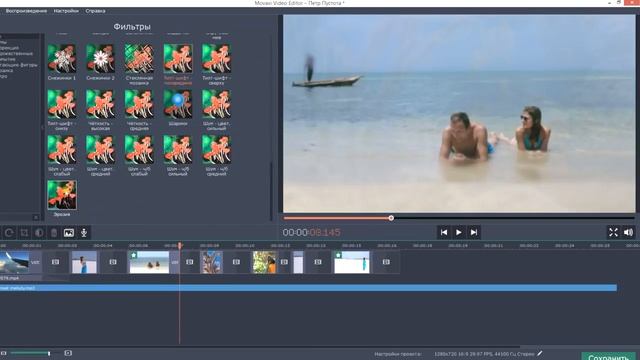This screenshot has height=360, width=640.
Task: Click the delete (trash) icon
Action: (54, 233)
